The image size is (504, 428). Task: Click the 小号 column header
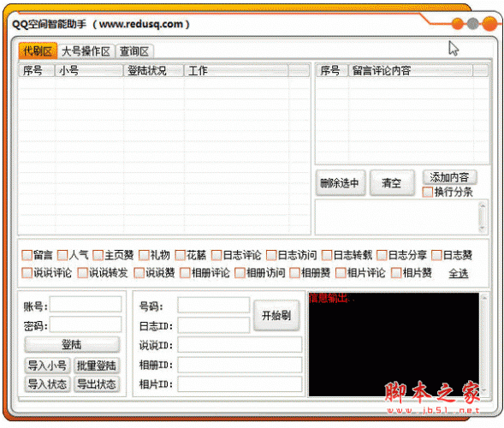(x=89, y=70)
